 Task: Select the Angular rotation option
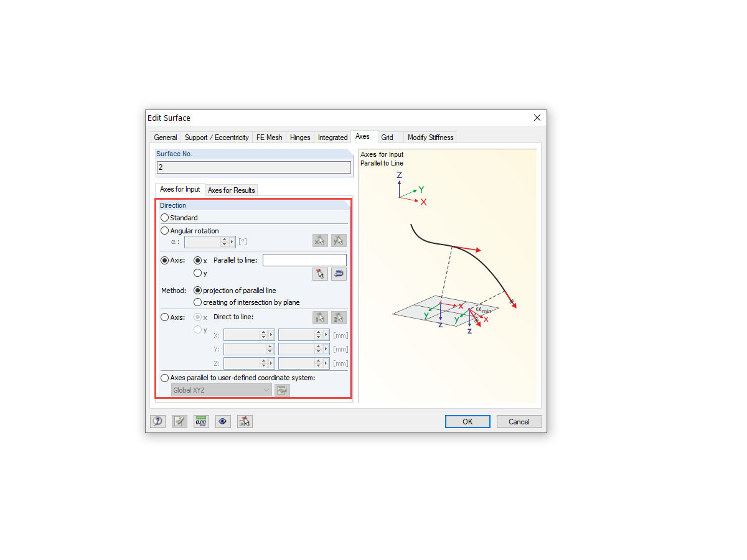pos(164,231)
